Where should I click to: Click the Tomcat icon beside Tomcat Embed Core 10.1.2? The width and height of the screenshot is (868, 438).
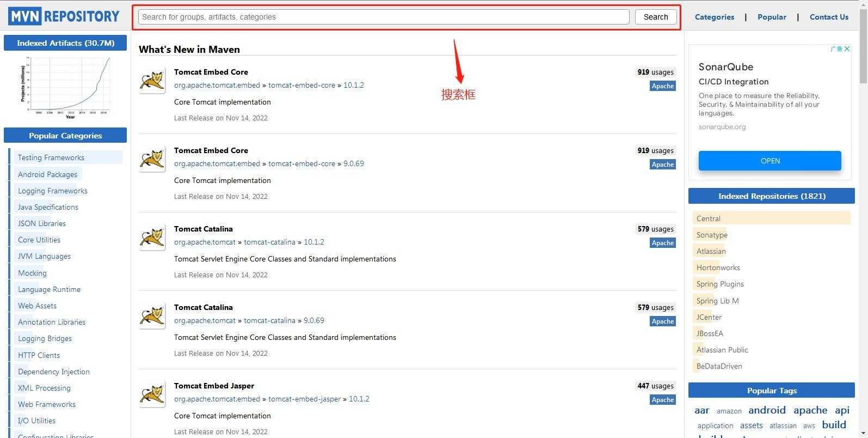click(152, 82)
